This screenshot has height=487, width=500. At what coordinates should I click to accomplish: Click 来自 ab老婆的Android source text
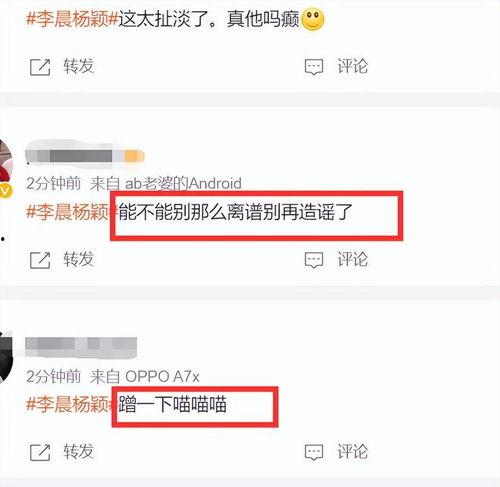coord(166,184)
